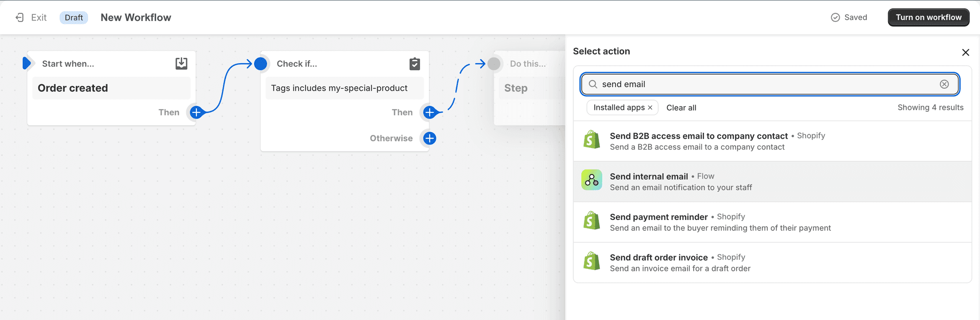Click the clipboard icon in Check if card
This screenshot has height=320, width=980.
pyautogui.click(x=415, y=64)
